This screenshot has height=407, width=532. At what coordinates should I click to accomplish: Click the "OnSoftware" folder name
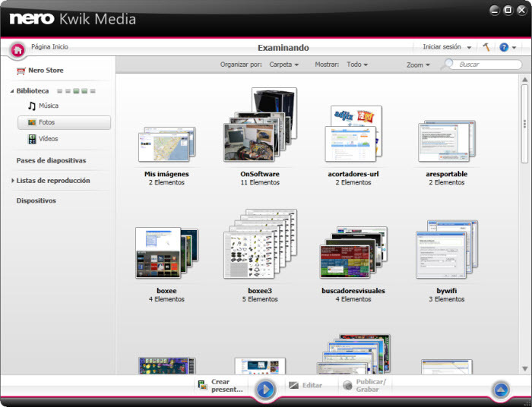[x=260, y=174]
